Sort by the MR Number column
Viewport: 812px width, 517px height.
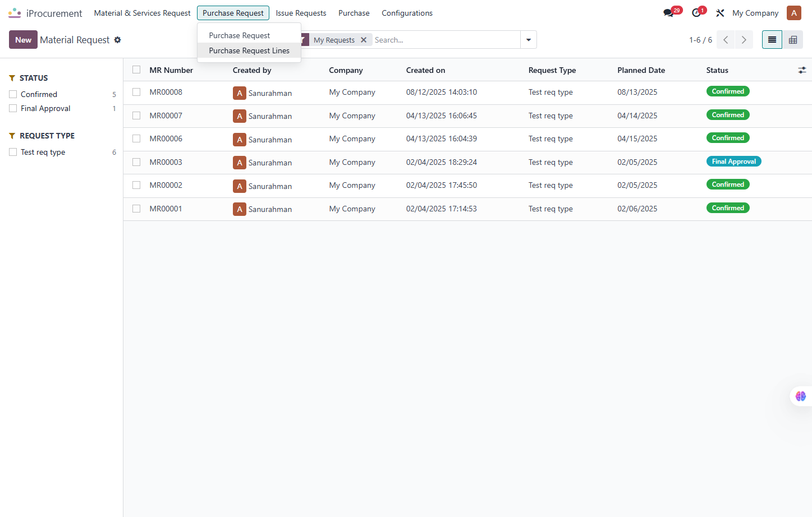coord(171,70)
